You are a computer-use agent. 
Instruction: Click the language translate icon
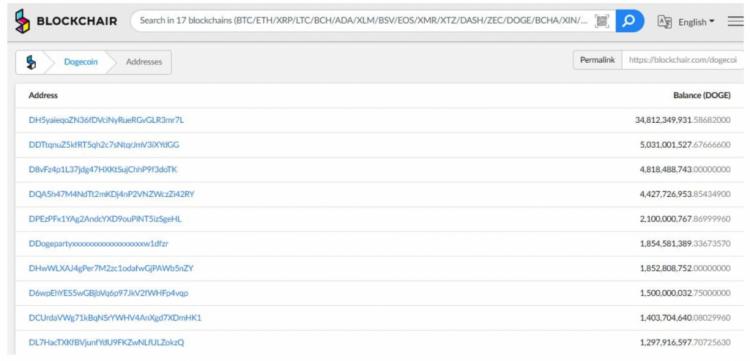click(x=664, y=22)
